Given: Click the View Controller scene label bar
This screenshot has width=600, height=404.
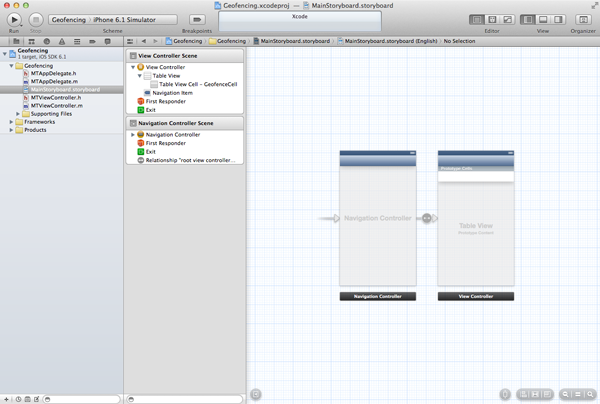Looking at the screenshot, I should 476,296.
